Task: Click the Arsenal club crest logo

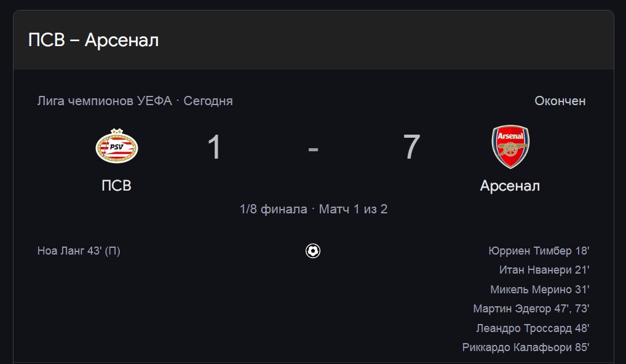Action: [x=510, y=146]
